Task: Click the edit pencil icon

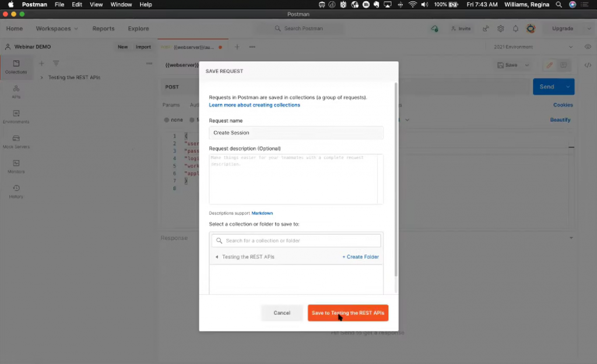Action: [549, 65]
